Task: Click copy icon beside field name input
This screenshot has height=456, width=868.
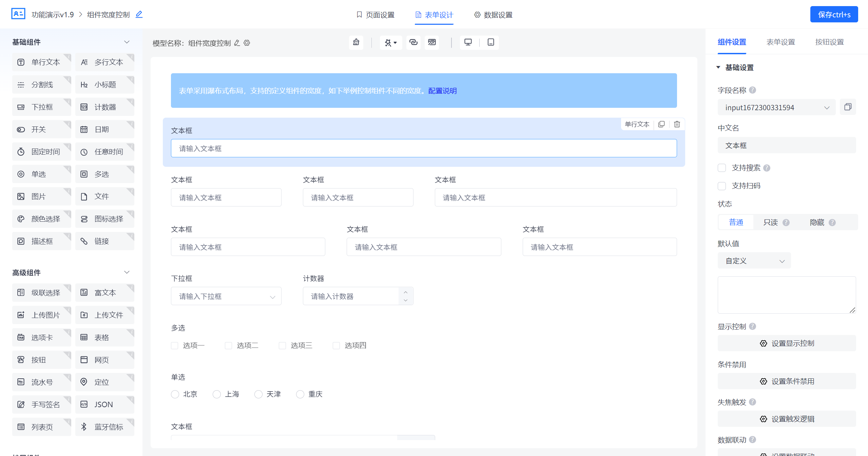Action: tap(848, 107)
